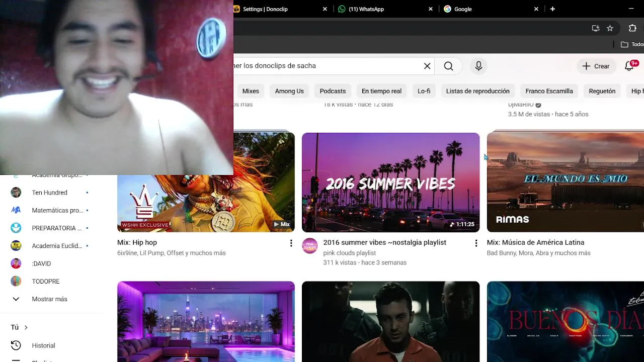Close the WhatsApp tab

click(430, 9)
